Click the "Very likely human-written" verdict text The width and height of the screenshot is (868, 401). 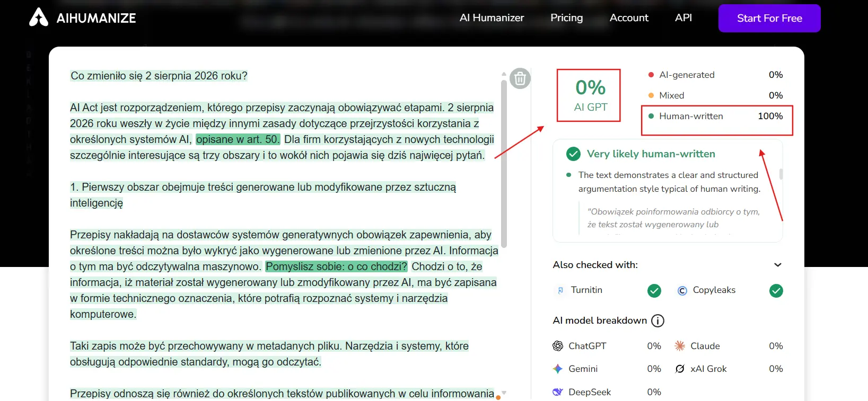point(651,154)
